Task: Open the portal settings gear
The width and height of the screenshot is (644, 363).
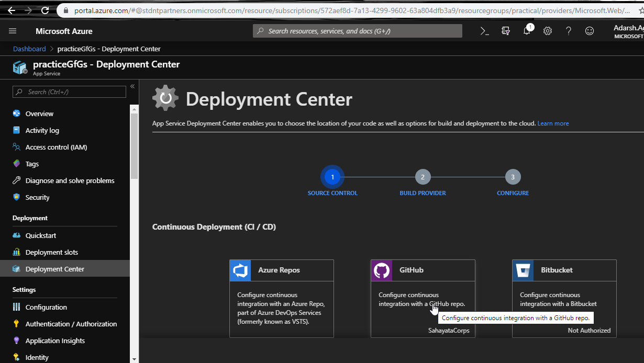Action: pos(548,31)
